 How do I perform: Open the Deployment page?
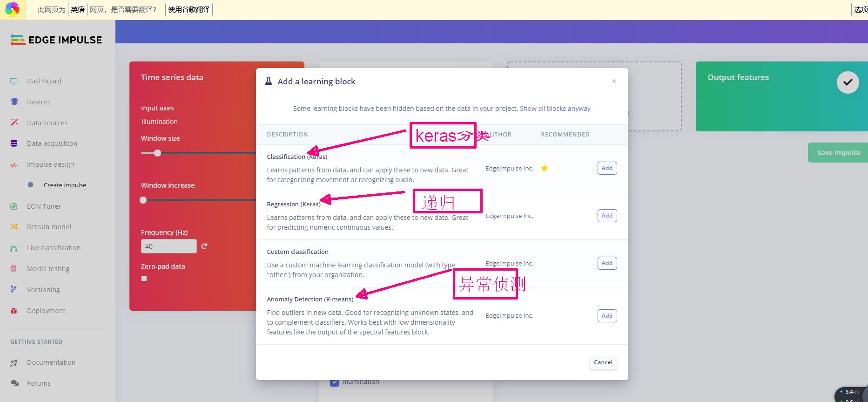click(x=46, y=311)
